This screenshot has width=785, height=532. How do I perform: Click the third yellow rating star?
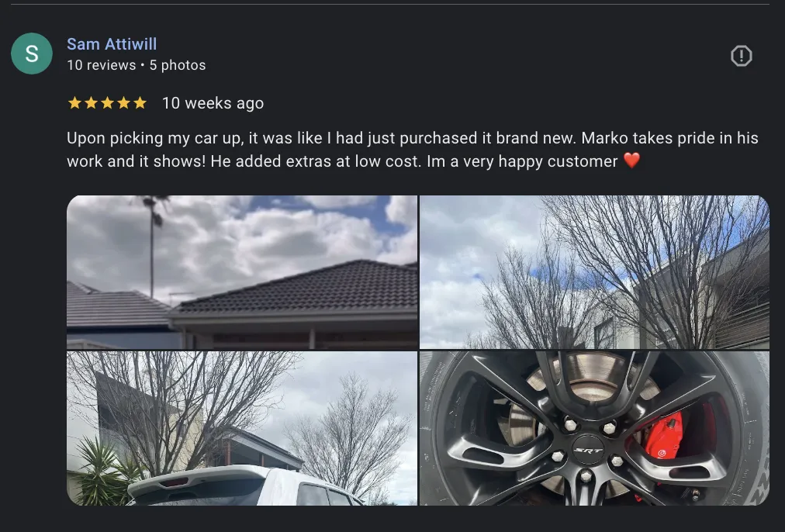(107, 103)
